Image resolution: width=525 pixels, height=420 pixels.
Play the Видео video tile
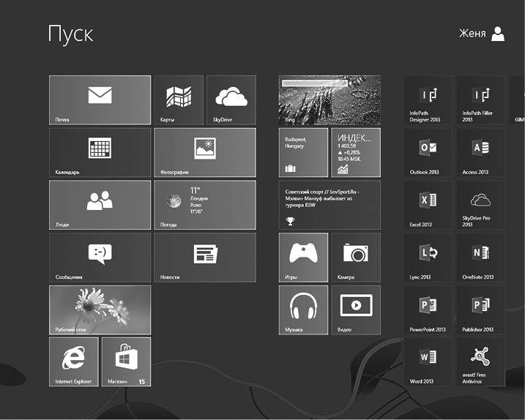click(356, 310)
